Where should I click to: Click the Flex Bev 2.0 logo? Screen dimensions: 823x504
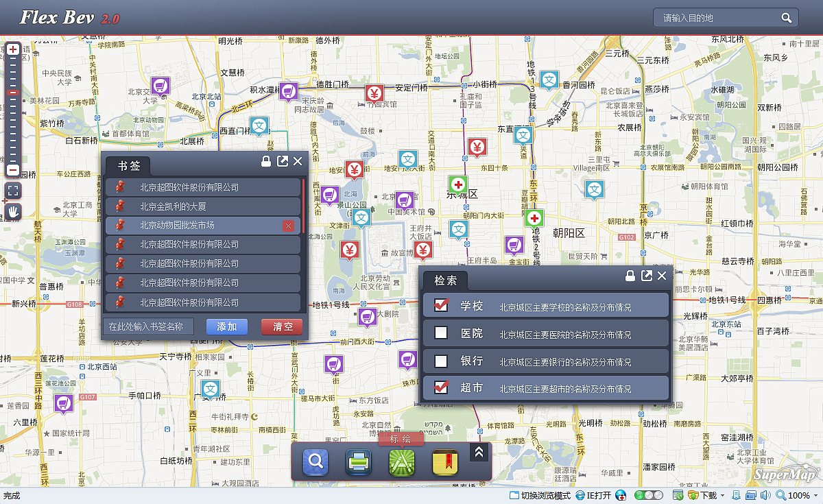[x=69, y=18]
